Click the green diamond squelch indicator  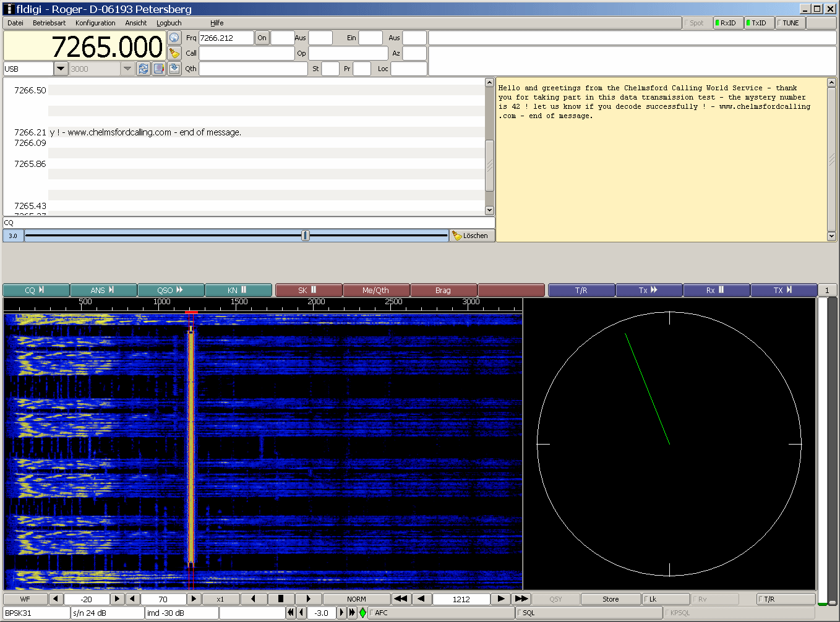[x=363, y=613]
